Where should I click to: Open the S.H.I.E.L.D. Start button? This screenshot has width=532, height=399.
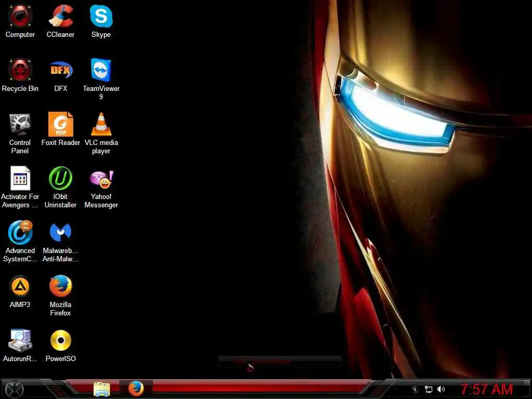pyautogui.click(x=14, y=389)
